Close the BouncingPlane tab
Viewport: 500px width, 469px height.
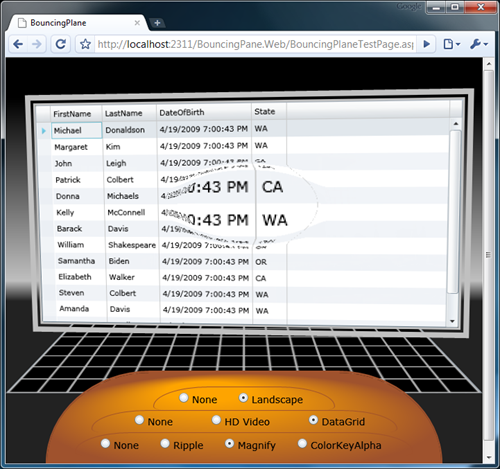click(x=137, y=23)
